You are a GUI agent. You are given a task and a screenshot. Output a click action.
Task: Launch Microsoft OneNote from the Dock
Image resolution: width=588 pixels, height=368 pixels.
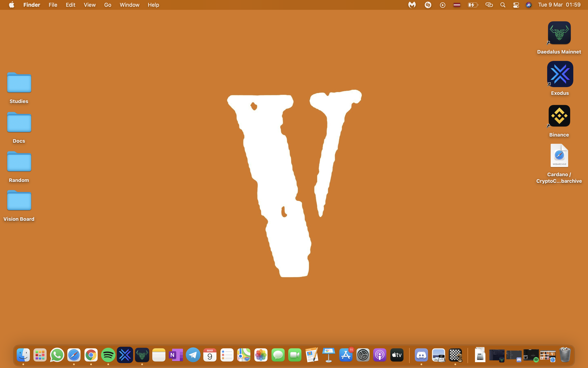click(176, 355)
